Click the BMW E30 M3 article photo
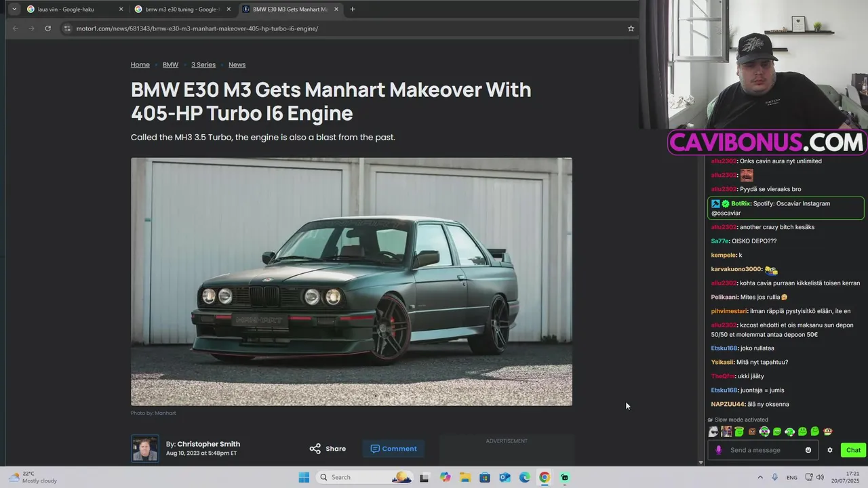Image resolution: width=868 pixels, height=488 pixels. coord(351,282)
